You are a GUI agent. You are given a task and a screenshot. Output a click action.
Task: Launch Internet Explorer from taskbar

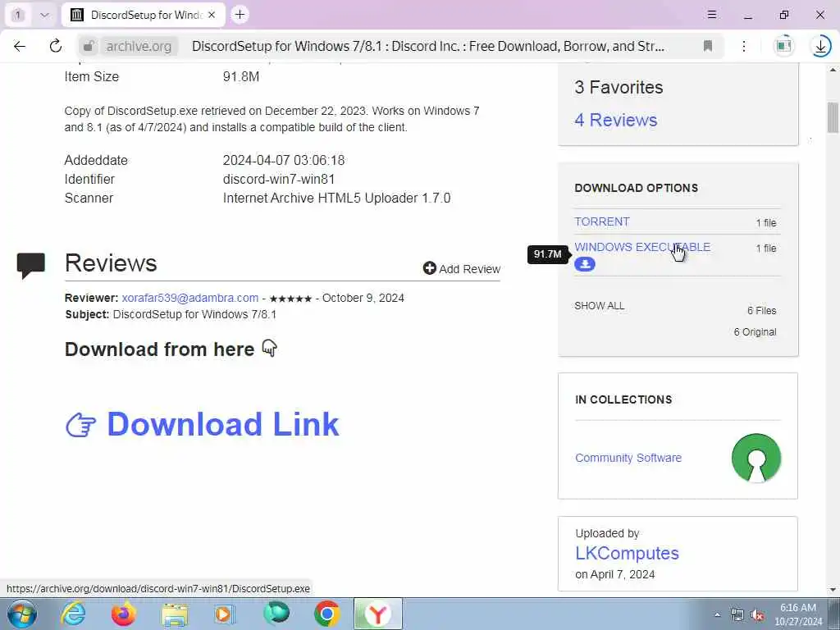coord(73,614)
